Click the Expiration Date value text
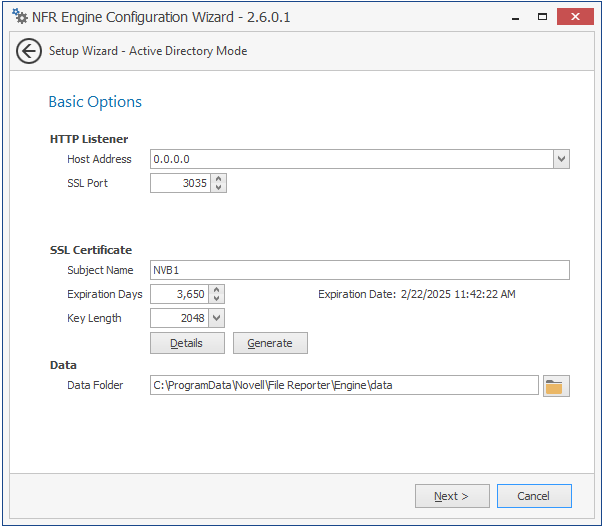604x528 pixels. pyautogui.click(x=458, y=294)
